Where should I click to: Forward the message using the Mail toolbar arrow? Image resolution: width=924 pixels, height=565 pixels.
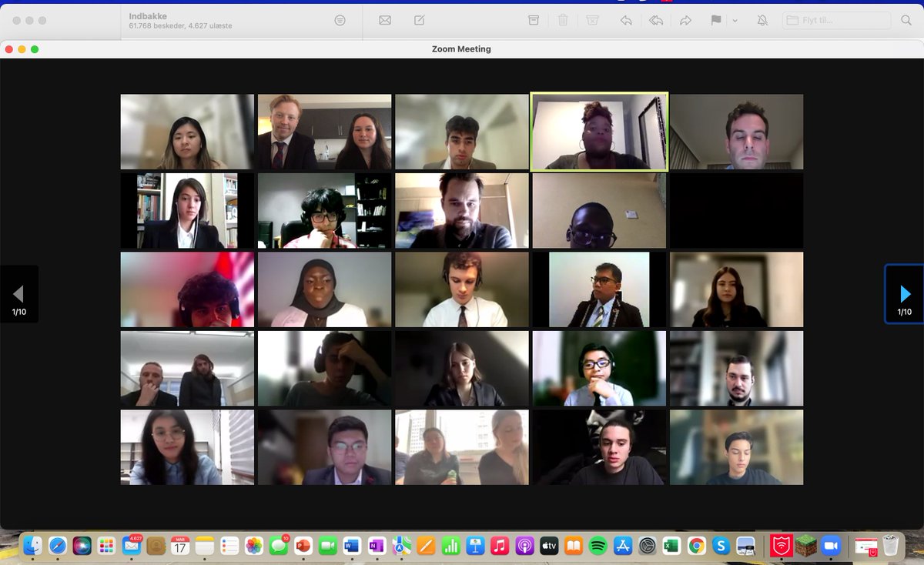coord(685,20)
